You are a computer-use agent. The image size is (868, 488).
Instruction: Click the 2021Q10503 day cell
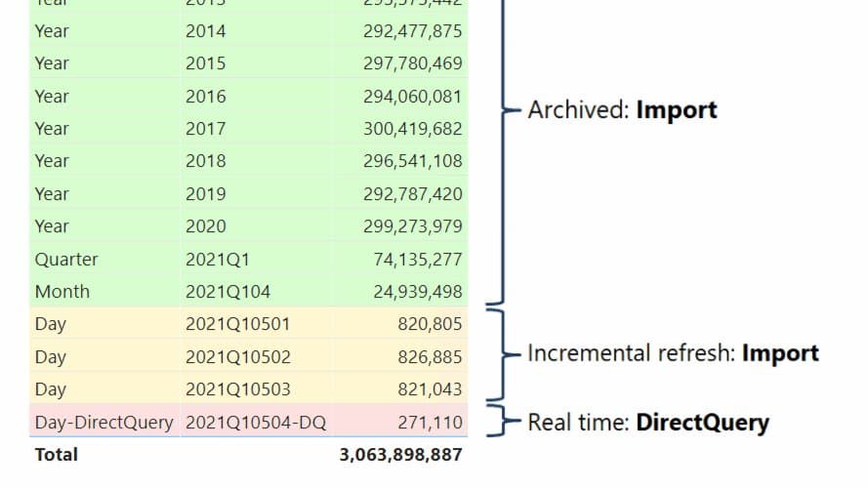point(237,389)
